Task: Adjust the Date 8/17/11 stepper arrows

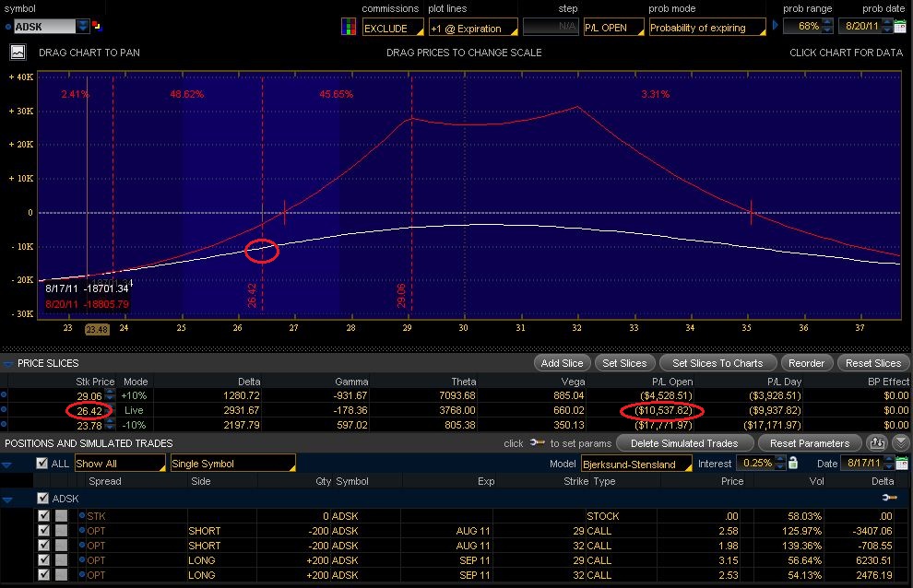Action: click(x=888, y=464)
